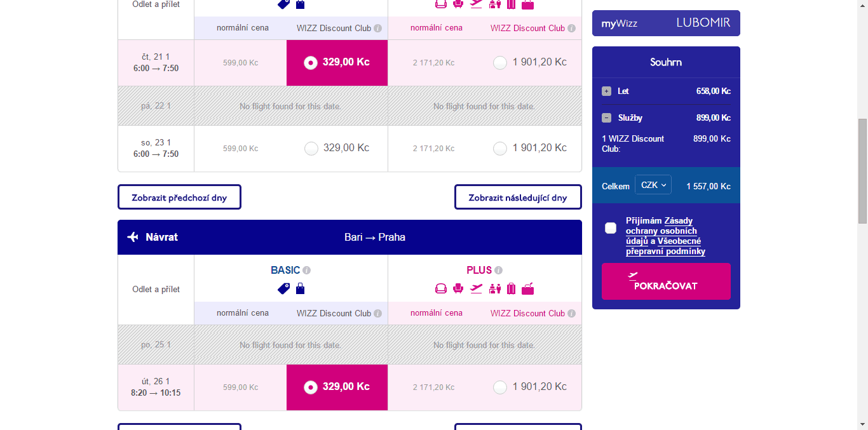Select PLUS 1 901,20 Kc fare on Thursday 21 1

[x=500, y=63]
